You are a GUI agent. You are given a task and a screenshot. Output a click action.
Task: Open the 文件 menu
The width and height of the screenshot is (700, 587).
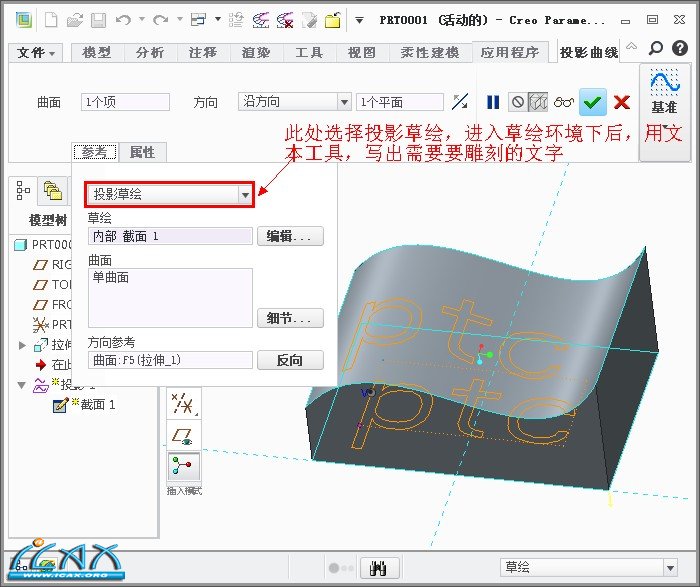(36, 53)
